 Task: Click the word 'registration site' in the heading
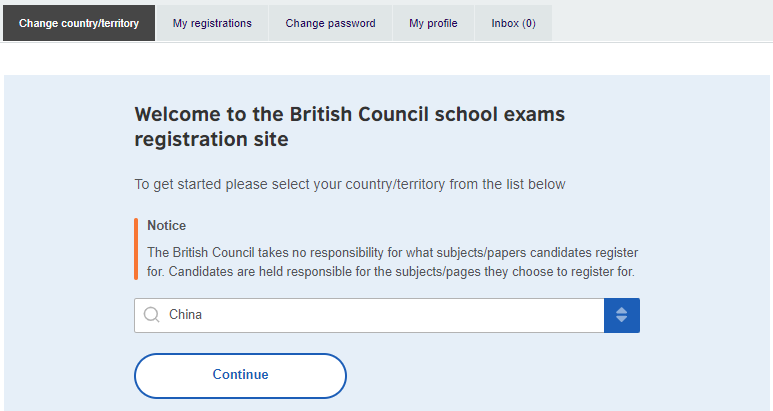211,139
